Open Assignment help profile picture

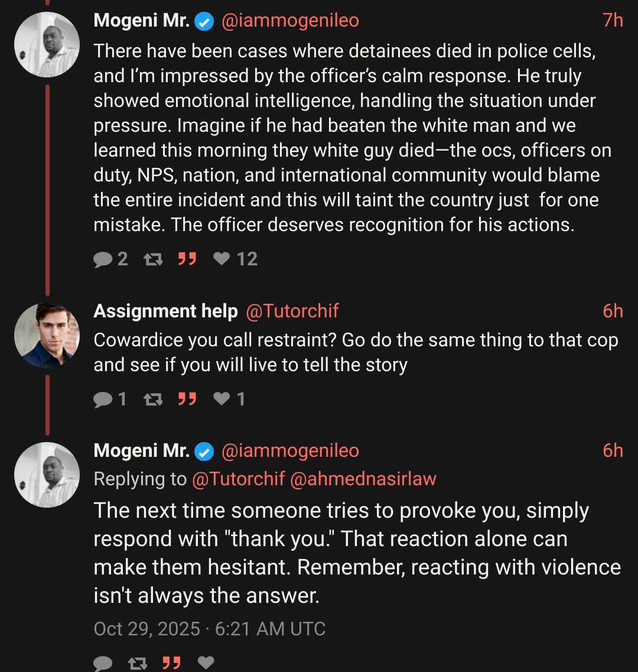tap(47, 335)
